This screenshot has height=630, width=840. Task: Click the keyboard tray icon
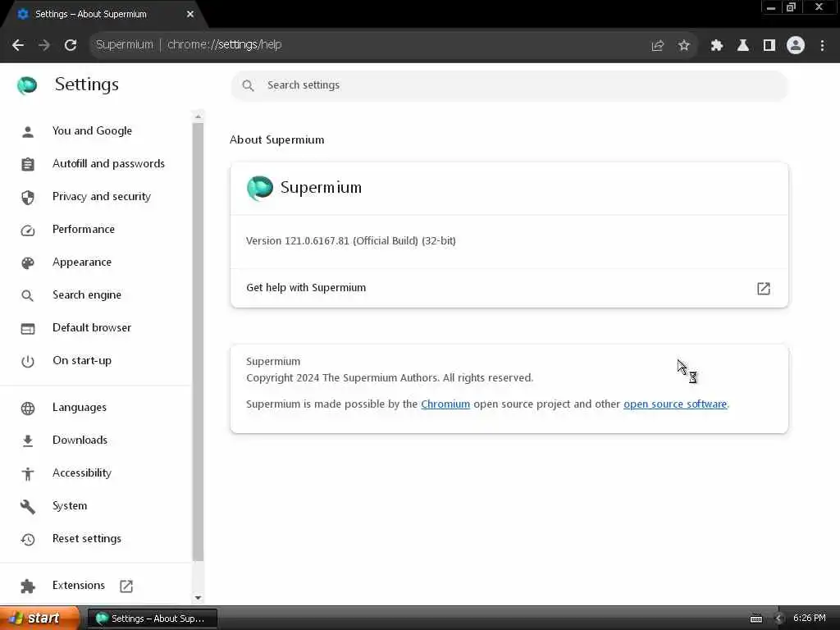[x=756, y=619]
